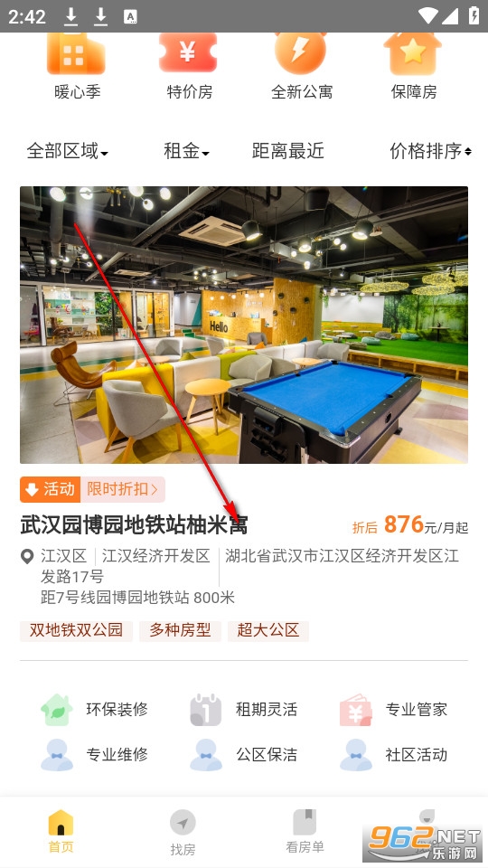Tap the 保障房 house star icon
This screenshot has width=488, height=868.
tap(413, 53)
